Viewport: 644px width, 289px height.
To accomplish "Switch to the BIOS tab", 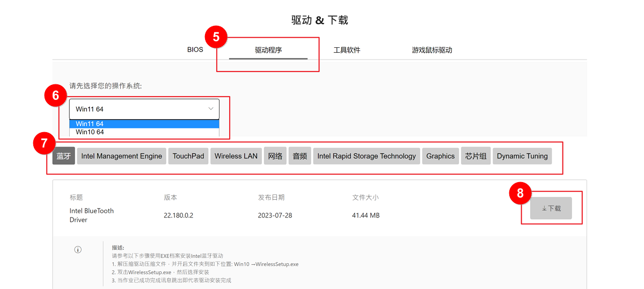I will 195,50.
